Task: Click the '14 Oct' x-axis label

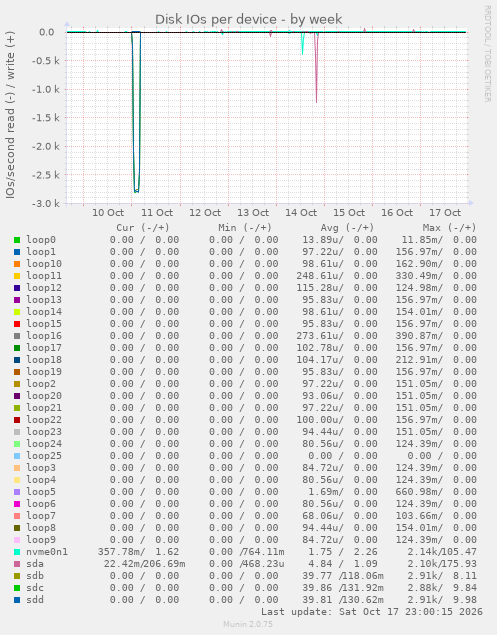Action: (301, 213)
